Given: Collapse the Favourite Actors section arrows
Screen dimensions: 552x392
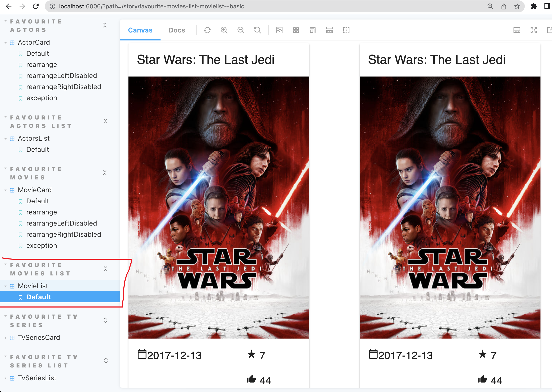Looking at the screenshot, I should [x=105, y=25].
